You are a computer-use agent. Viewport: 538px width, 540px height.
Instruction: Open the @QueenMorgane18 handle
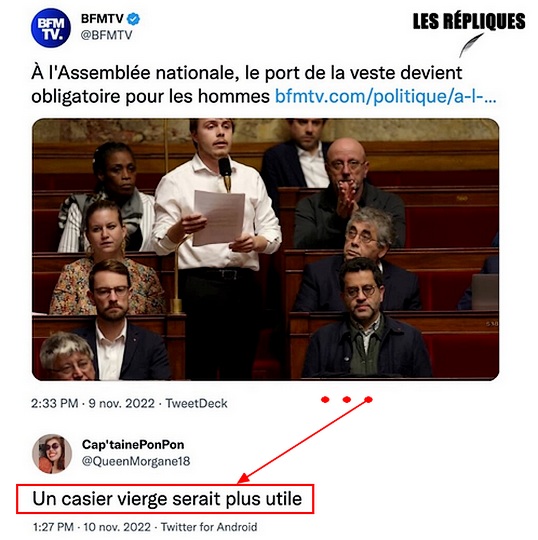pyautogui.click(x=136, y=461)
